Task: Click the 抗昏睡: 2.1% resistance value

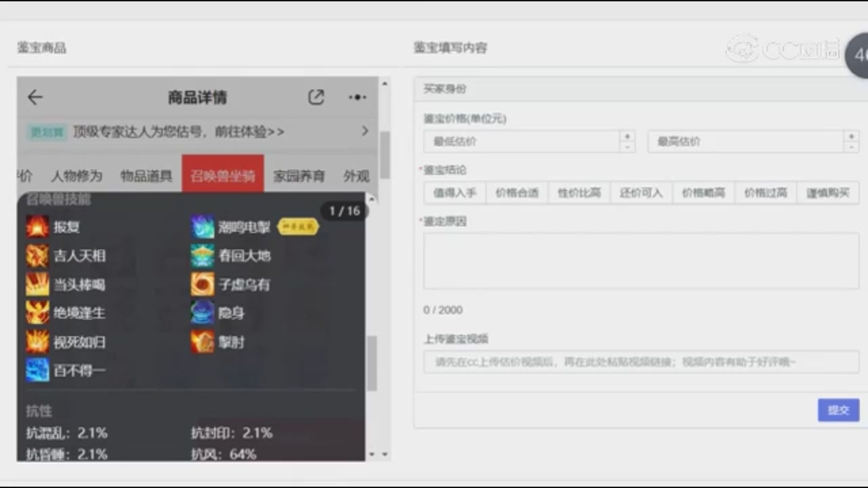Action: point(66,454)
